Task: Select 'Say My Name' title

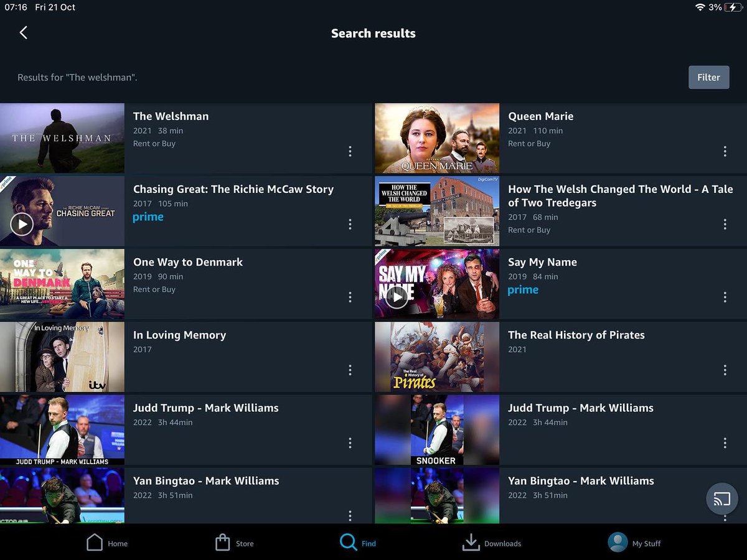Action: [542, 263]
